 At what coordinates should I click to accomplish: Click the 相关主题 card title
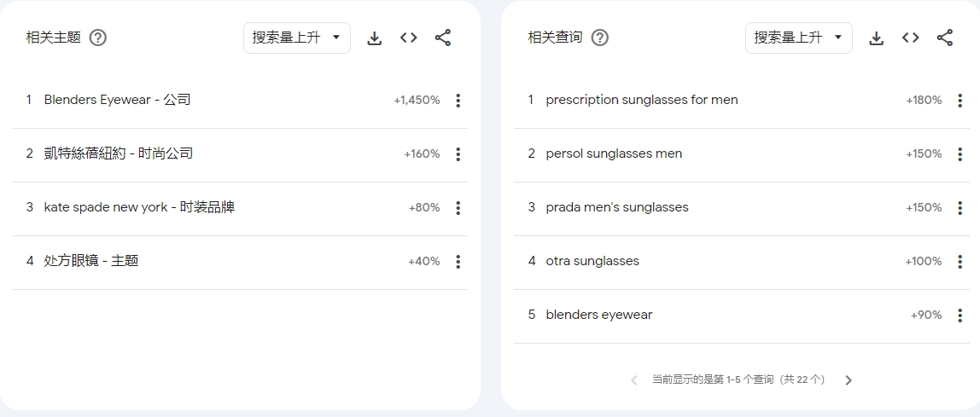[54, 38]
